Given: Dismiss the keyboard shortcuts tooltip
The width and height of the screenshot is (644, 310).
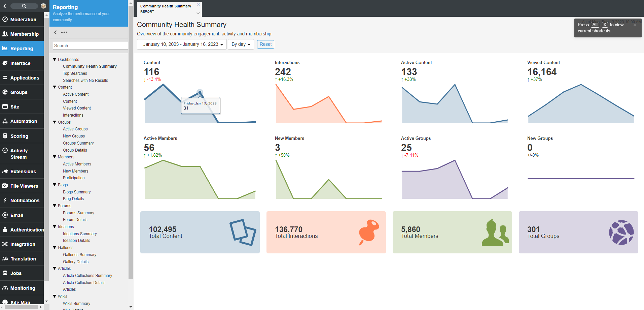Looking at the screenshot, I should (x=635, y=25).
